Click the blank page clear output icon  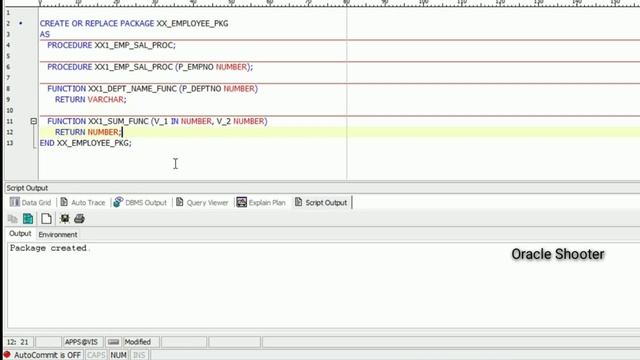[46, 219]
